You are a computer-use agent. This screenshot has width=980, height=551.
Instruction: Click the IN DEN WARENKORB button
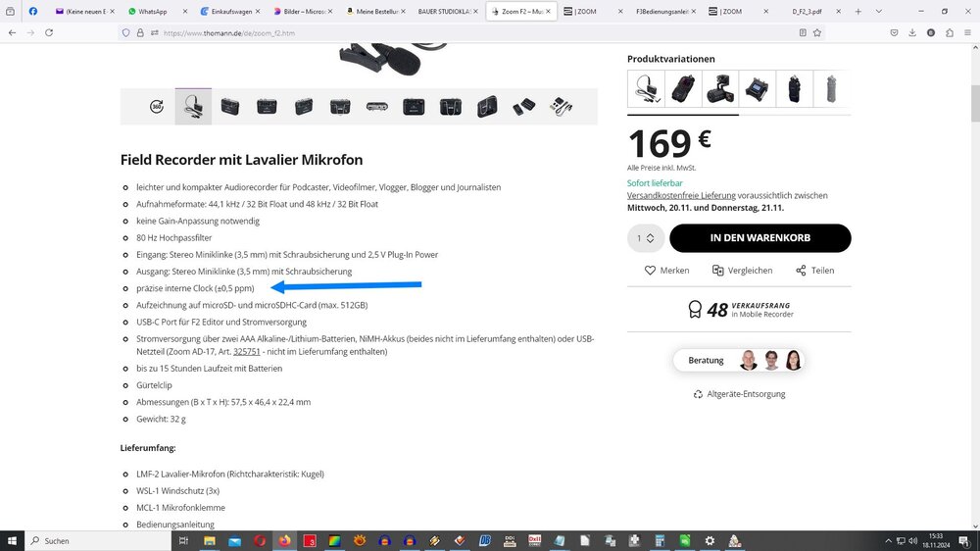pos(760,238)
